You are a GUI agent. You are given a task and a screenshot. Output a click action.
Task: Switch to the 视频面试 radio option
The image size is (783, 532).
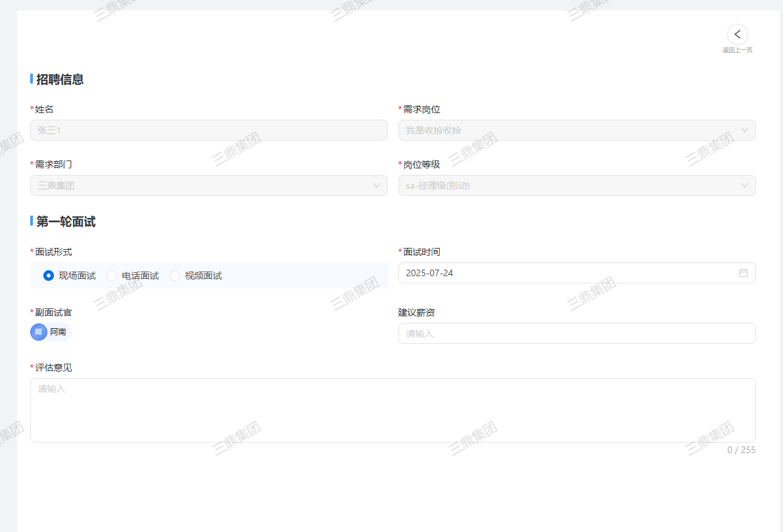coord(175,276)
